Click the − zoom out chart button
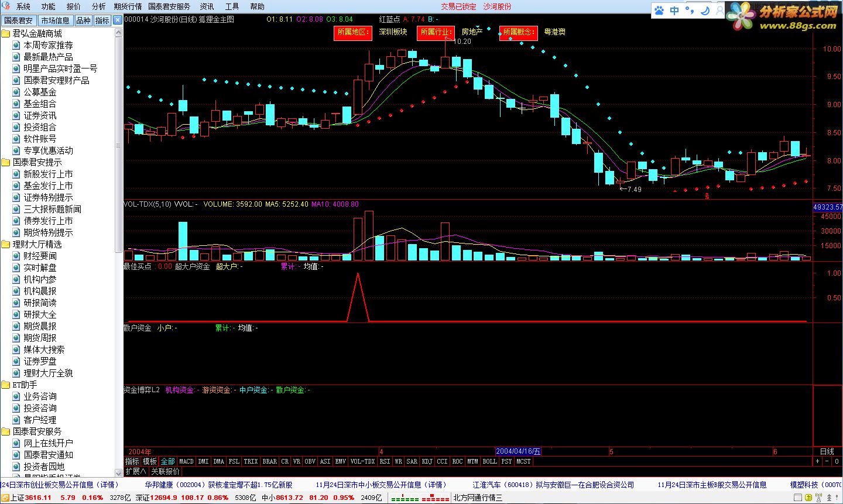Screen dimensions: 843x504 pyautogui.click(x=827, y=461)
